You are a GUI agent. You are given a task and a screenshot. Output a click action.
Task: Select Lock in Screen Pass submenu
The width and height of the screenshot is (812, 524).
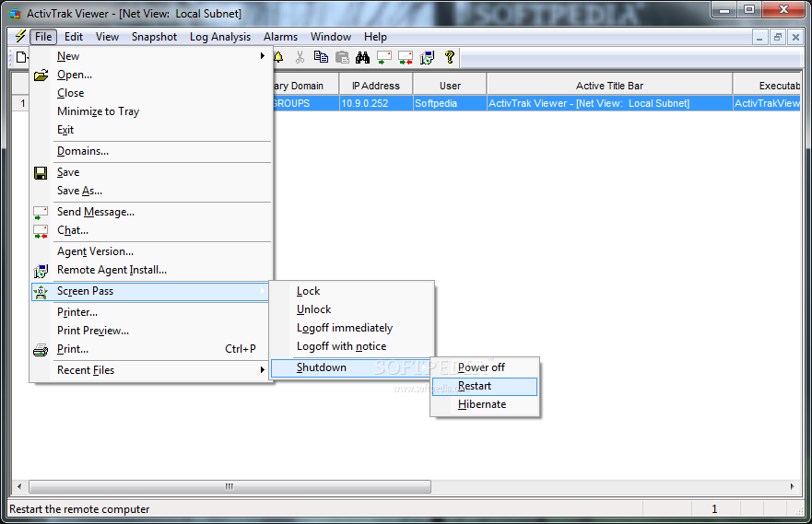(x=352, y=291)
